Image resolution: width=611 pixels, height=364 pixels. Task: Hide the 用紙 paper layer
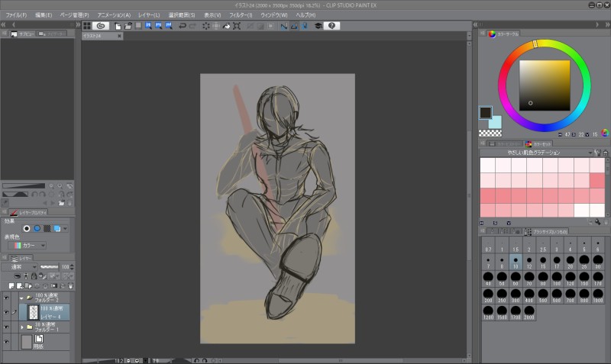[7, 340]
